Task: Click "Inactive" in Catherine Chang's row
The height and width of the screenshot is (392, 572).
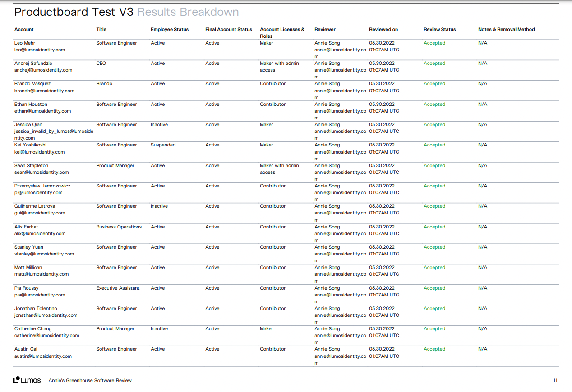Action: coord(159,329)
